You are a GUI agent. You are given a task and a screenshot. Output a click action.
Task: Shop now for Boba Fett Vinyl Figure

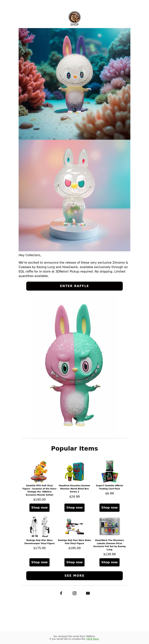[x=74, y=562]
